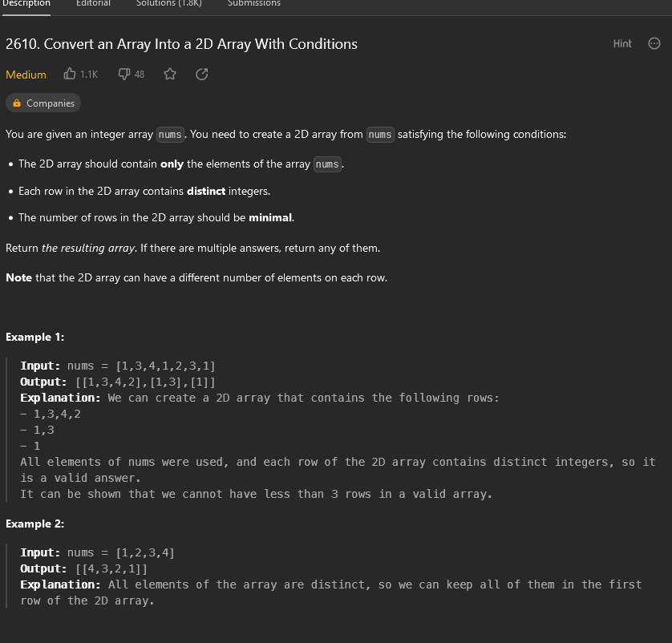Open the Solutions (1.8K) tab
Image resolution: width=672 pixels, height=643 pixels.
169,3
